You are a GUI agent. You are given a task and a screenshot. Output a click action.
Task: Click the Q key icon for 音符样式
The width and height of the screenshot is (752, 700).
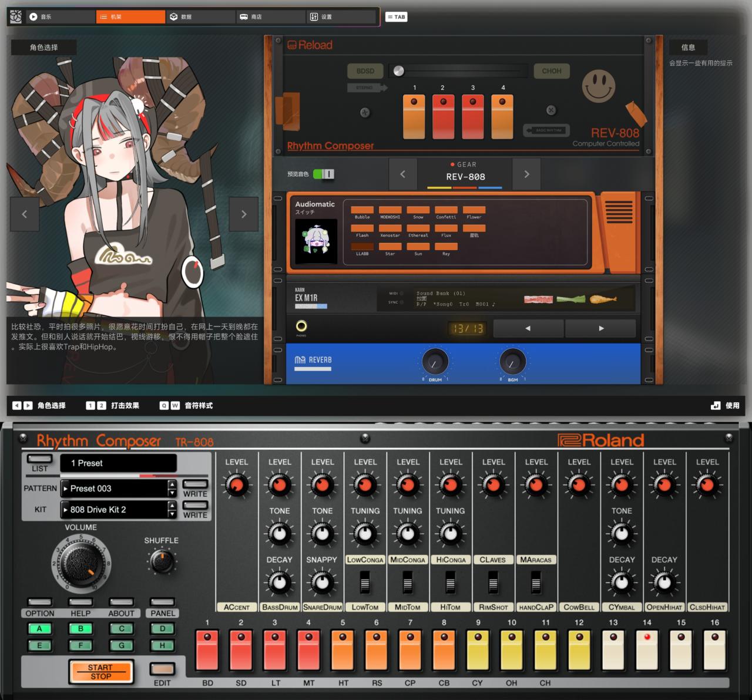[x=164, y=405]
